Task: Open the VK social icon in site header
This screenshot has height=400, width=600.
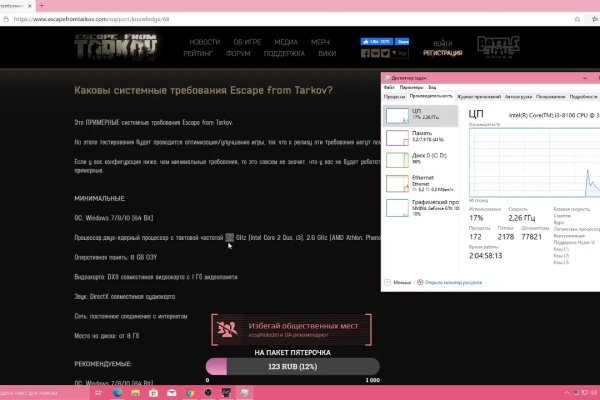Action: click(375, 53)
